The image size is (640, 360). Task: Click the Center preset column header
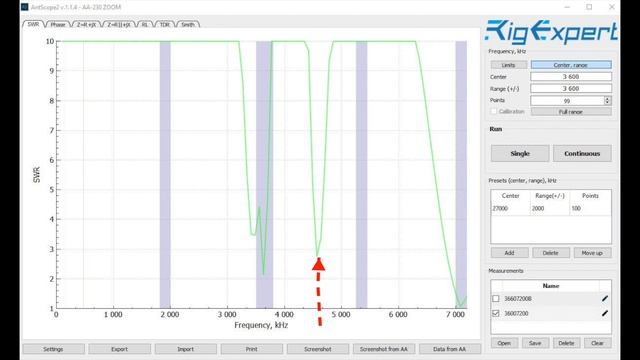point(511,196)
